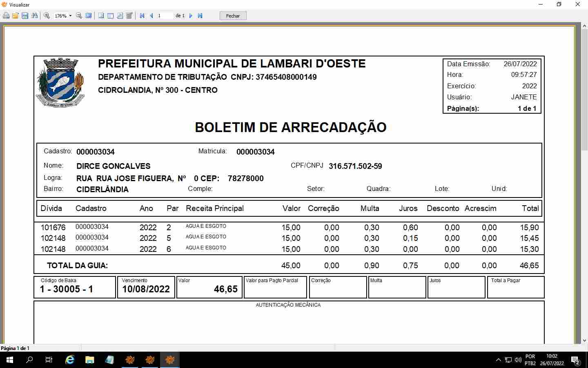This screenshot has height=368, width=588.
Task: Zoom in with the magnifier plus icon
Action: pos(47,16)
